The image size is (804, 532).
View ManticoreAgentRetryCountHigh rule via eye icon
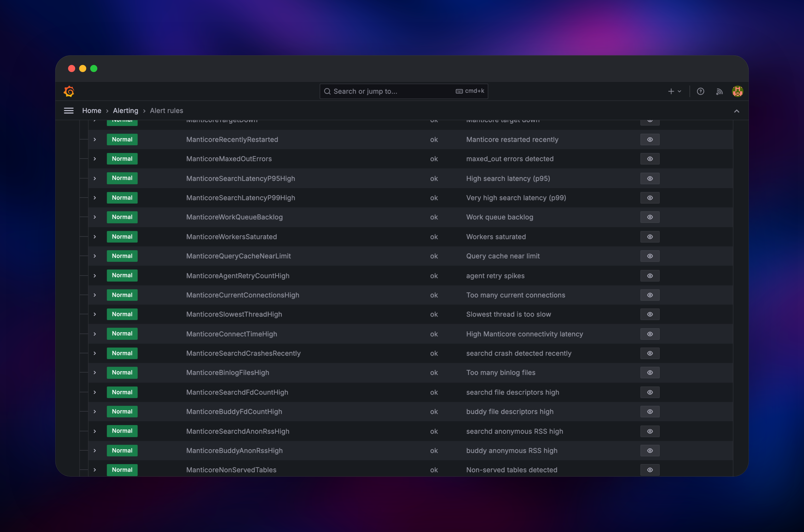(650, 276)
